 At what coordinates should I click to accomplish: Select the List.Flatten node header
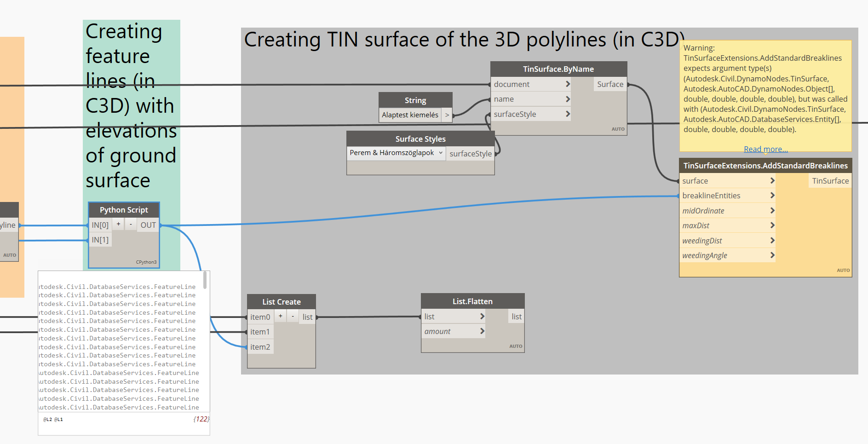(x=472, y=301)
